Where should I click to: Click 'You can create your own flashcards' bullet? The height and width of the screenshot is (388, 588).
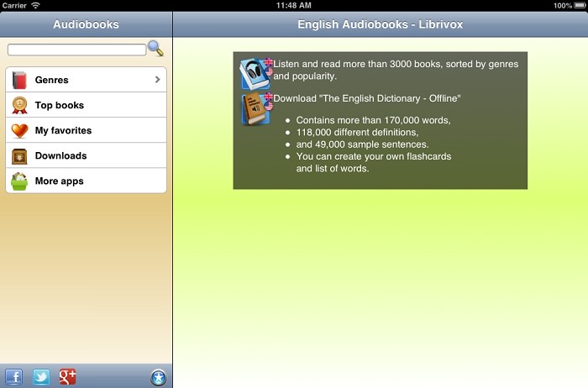(374, 156)
